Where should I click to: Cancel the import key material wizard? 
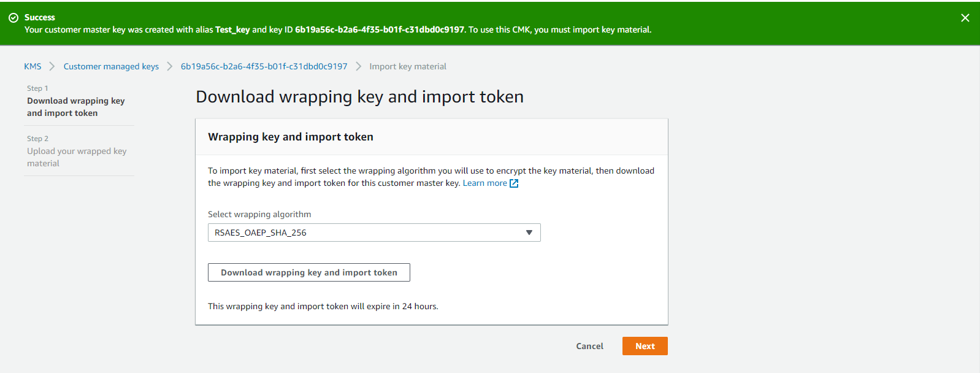tap(589, 346)
